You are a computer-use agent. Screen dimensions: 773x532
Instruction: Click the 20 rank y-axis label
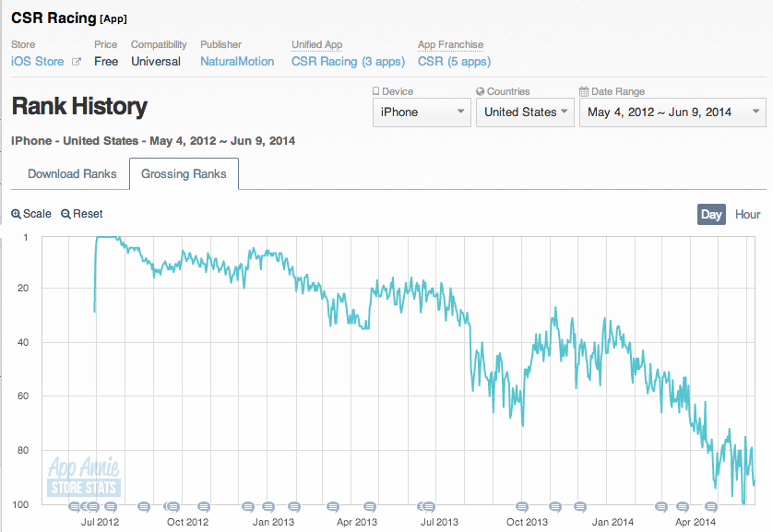click(23, 288)
